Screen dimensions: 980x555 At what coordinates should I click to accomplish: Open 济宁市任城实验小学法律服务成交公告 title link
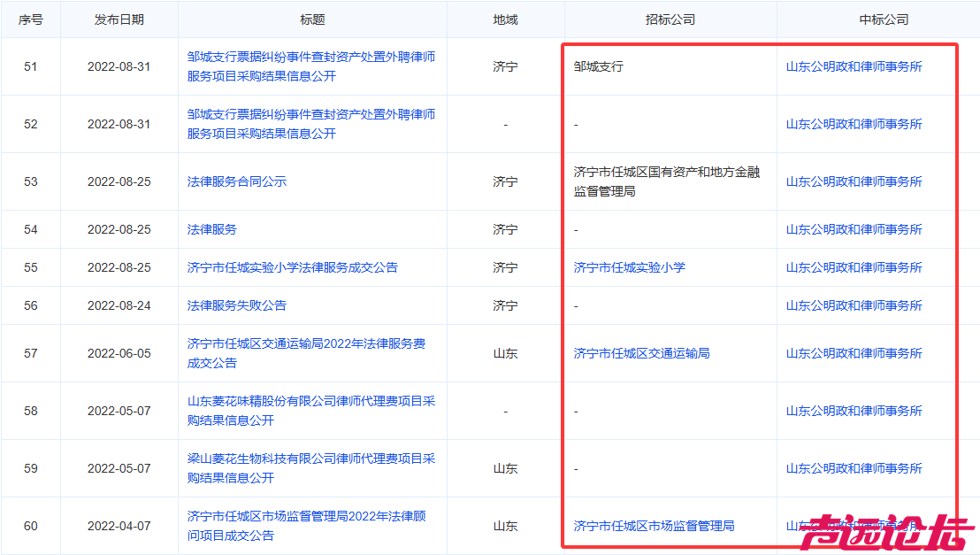[x=293, y=267]
